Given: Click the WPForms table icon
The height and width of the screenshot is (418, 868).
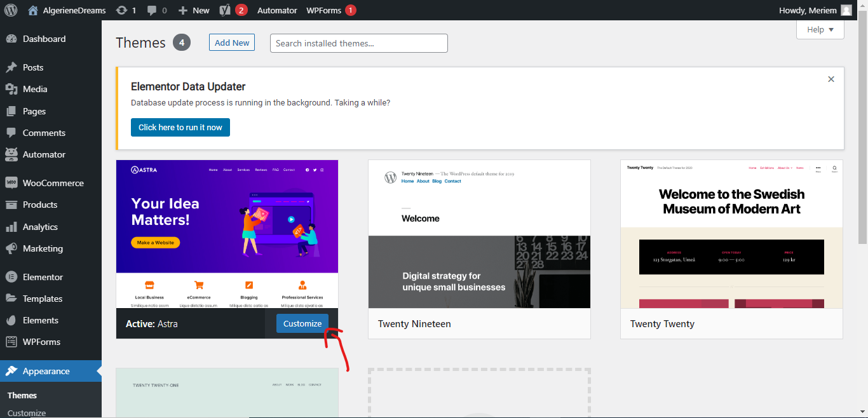Looking at the screenshot, I should (11, 342).
